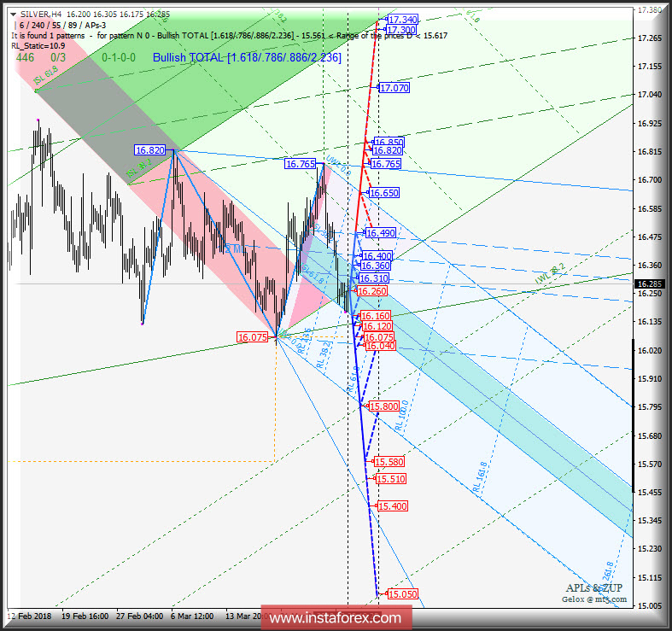The width and height of the screenshot is (672, 631).
Task: Click the '12 Feb 2018' date on the time axis
Action: pyautogui.click(x=29, y=616)
